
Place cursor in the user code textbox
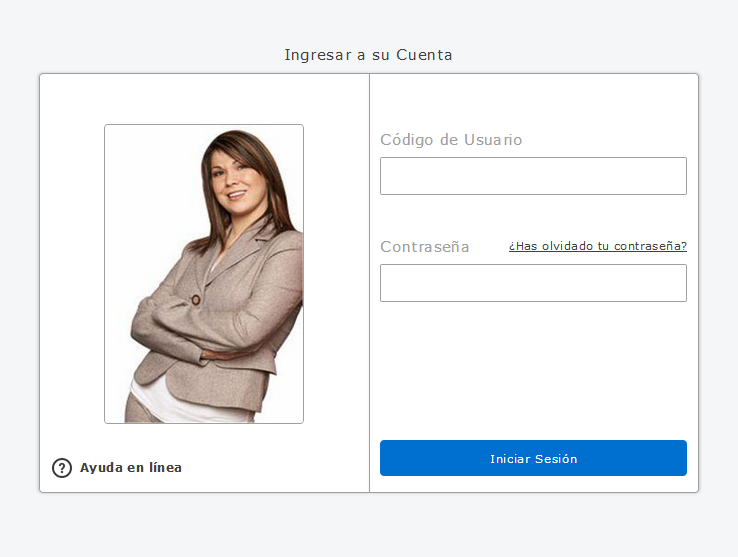coord(533,176)
